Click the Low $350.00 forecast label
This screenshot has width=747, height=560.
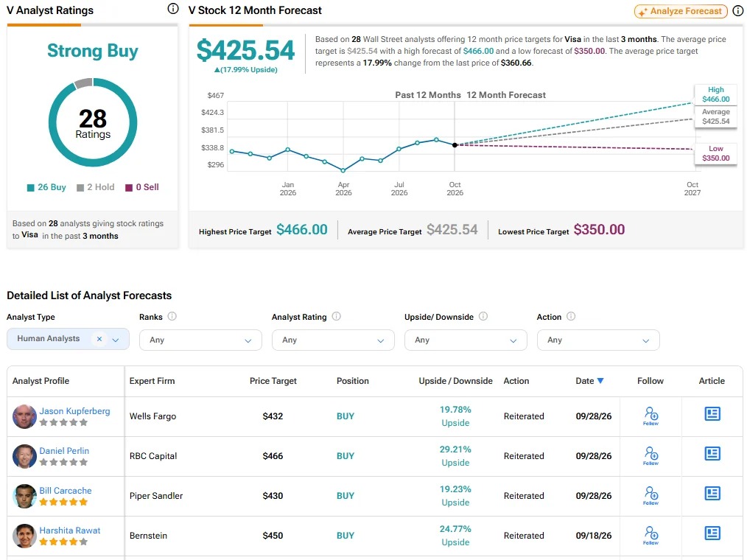pos(715,153)
